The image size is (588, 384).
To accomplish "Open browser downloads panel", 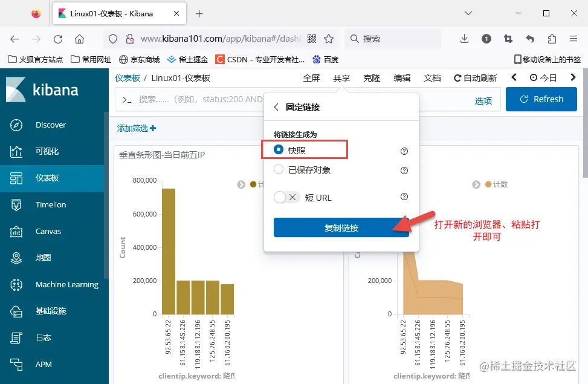I will 464,39.
